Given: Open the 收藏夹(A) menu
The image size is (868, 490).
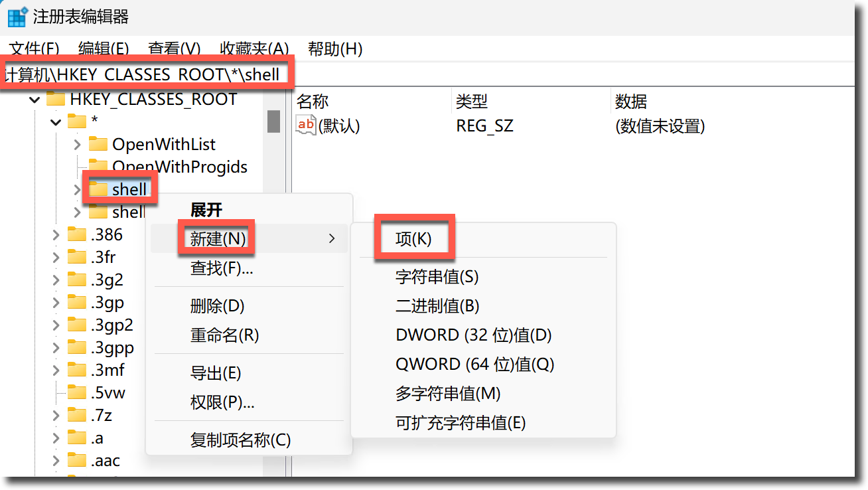Looking at the screenshot, I should (254, 48).
